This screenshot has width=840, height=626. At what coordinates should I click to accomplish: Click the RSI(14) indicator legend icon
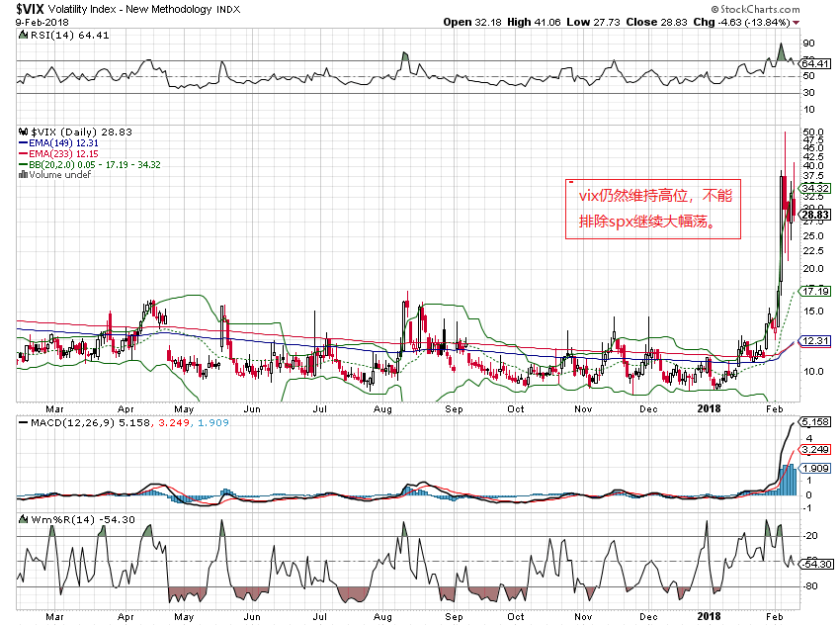26,36
